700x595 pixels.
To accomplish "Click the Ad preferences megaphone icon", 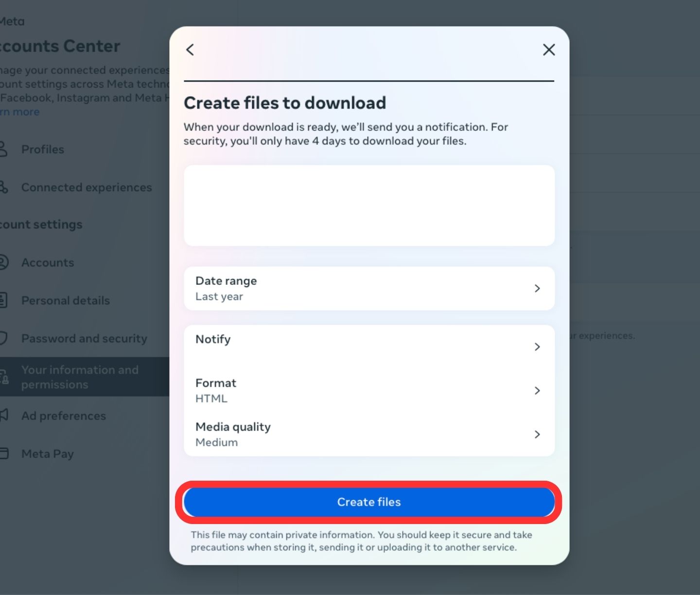I will (4, 415).
